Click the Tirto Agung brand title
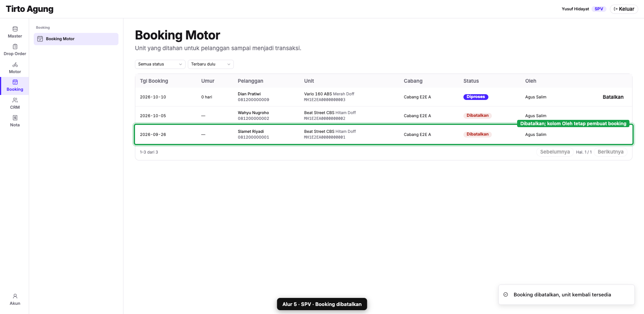The image size is (644, 314). click(30, 9)
